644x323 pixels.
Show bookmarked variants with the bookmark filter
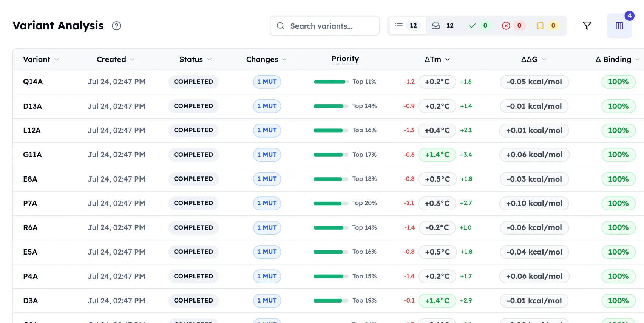(547, 26)
